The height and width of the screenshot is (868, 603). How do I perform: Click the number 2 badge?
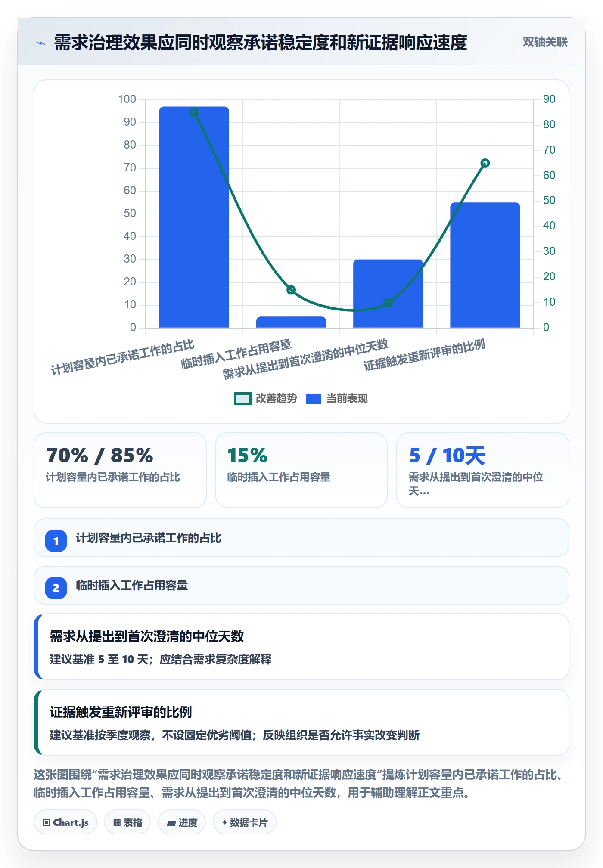coord(56,588)
